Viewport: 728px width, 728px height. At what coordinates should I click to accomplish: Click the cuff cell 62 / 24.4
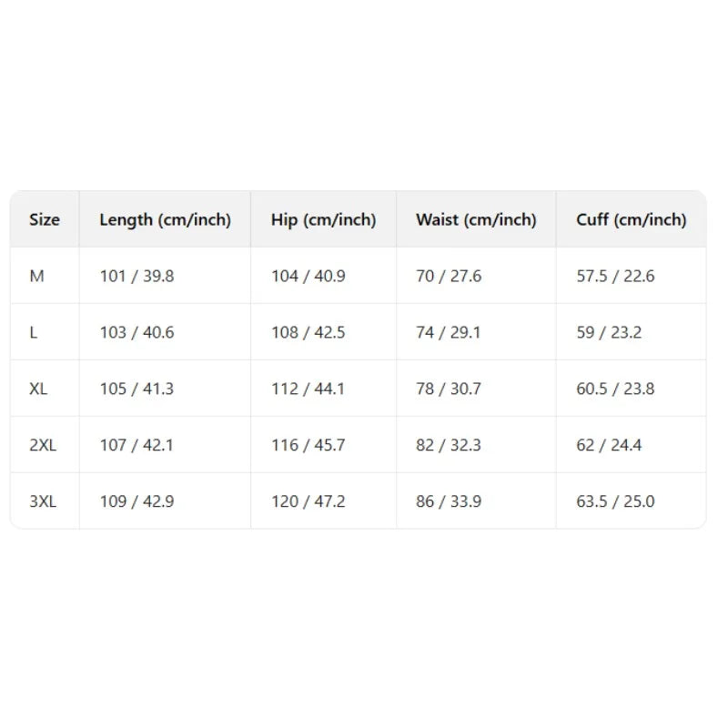point(609,445)
